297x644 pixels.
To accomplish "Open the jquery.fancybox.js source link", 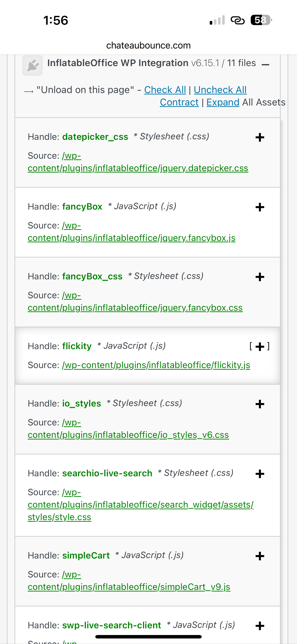I will 131,238.
